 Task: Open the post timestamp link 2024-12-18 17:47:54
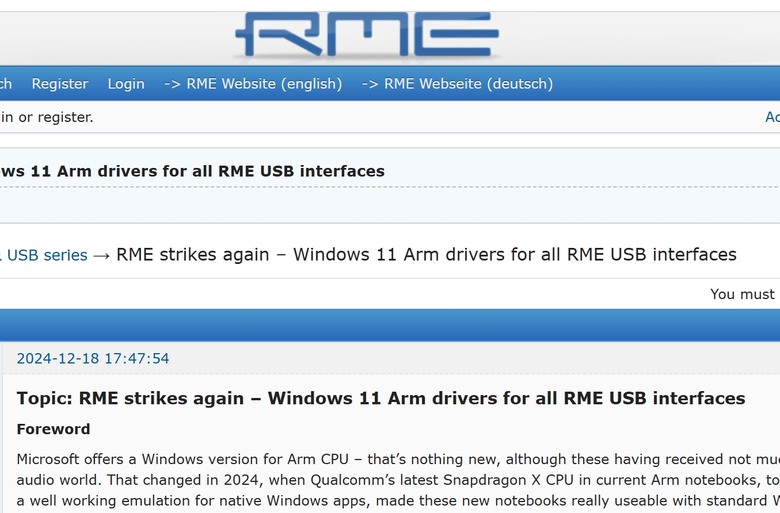coord(93,358)
